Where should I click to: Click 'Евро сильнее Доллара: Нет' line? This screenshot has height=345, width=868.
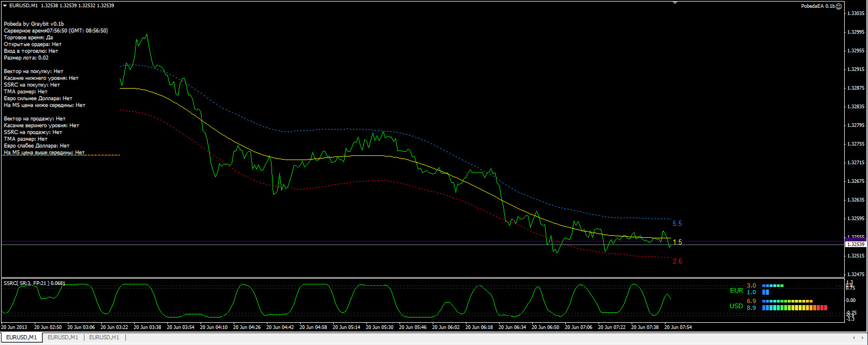[x=38, y=98]
